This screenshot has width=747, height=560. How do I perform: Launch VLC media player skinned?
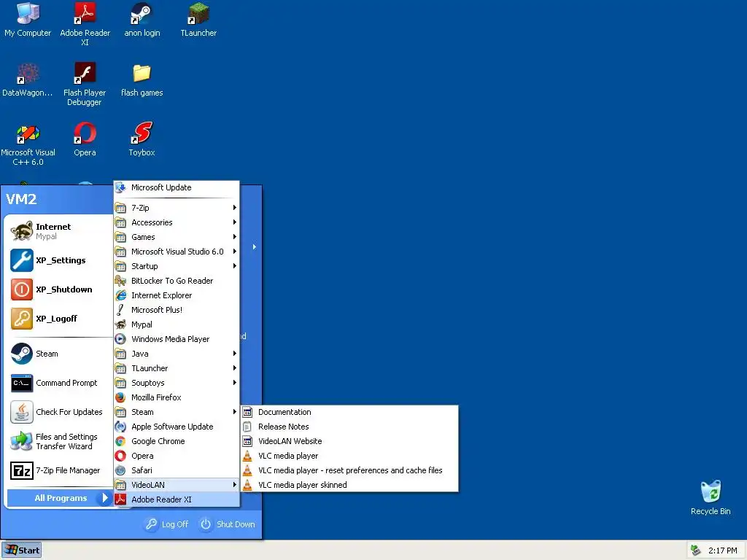(x=349, y=485)
